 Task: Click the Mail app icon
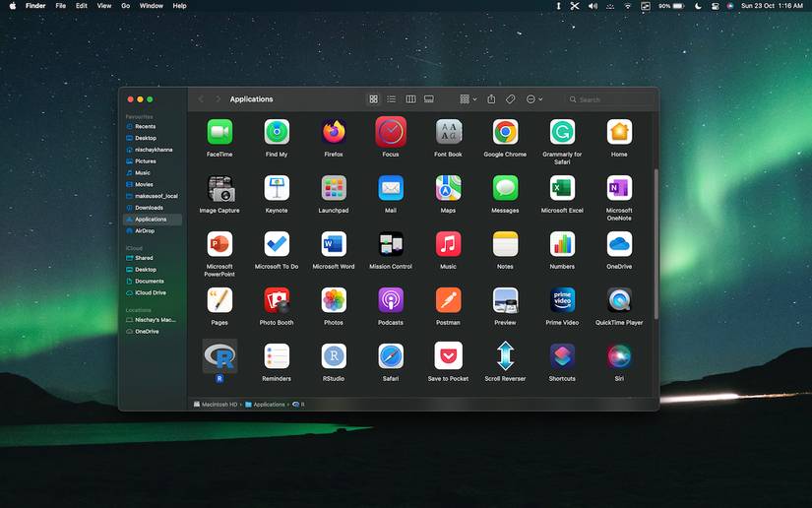tap(391, 188)
